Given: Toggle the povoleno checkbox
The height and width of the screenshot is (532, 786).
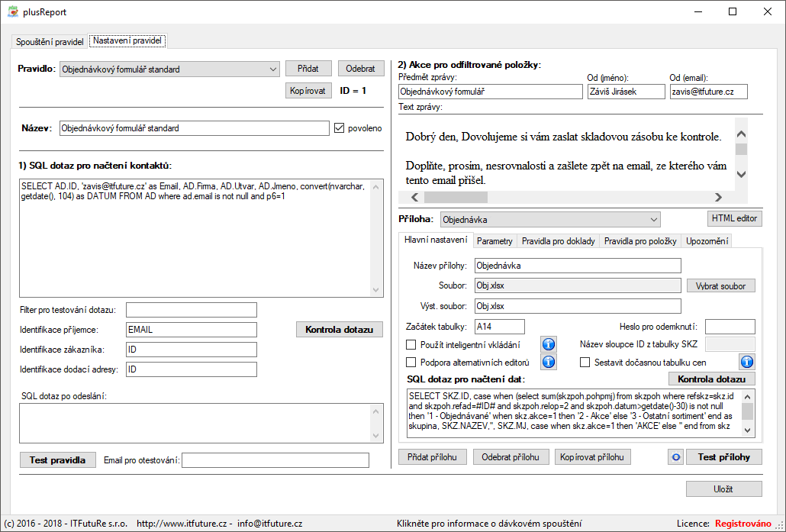Looking at the screenshot, I should pyautogui.click(x=340, y=128).
